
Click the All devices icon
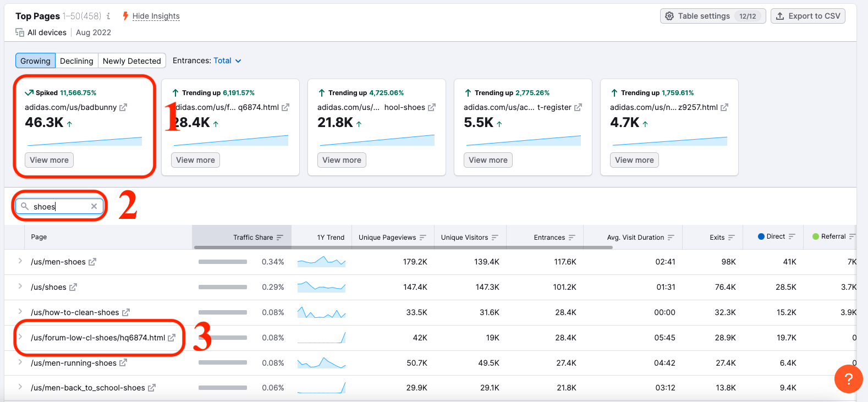click(20, 32)
